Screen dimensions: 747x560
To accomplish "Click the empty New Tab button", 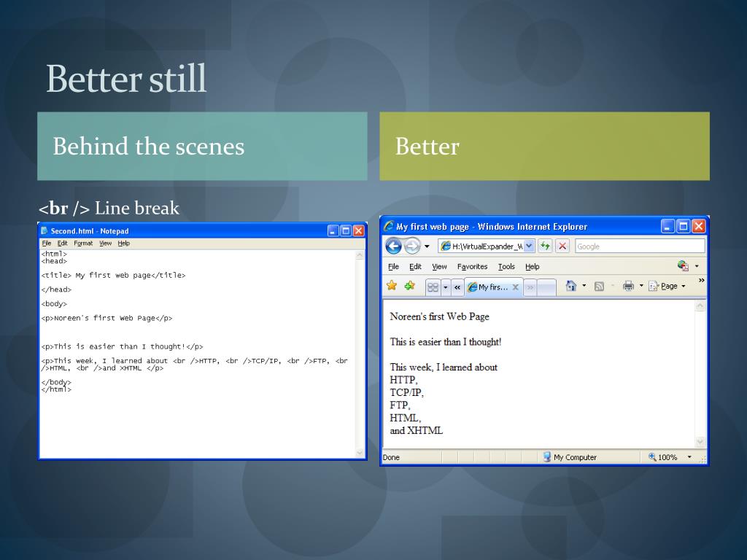I will coord(546,287).
